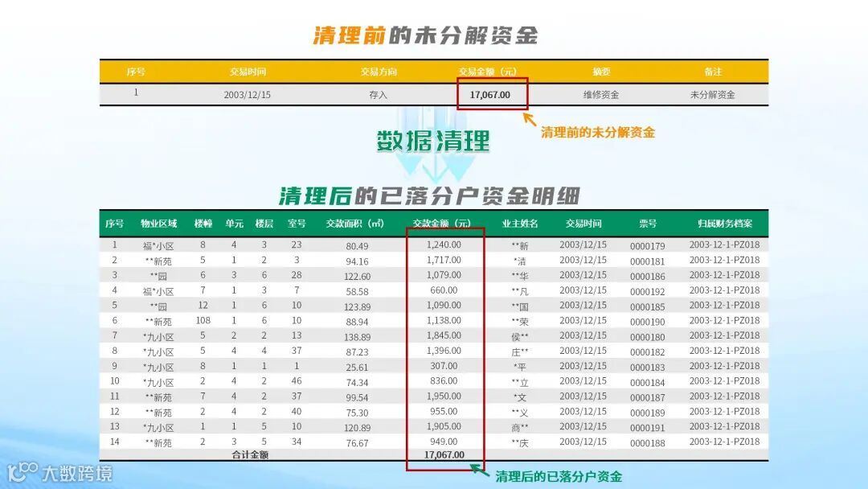Click ticket number 0000183
The image size is (868, 489).
tap(647, 368)
